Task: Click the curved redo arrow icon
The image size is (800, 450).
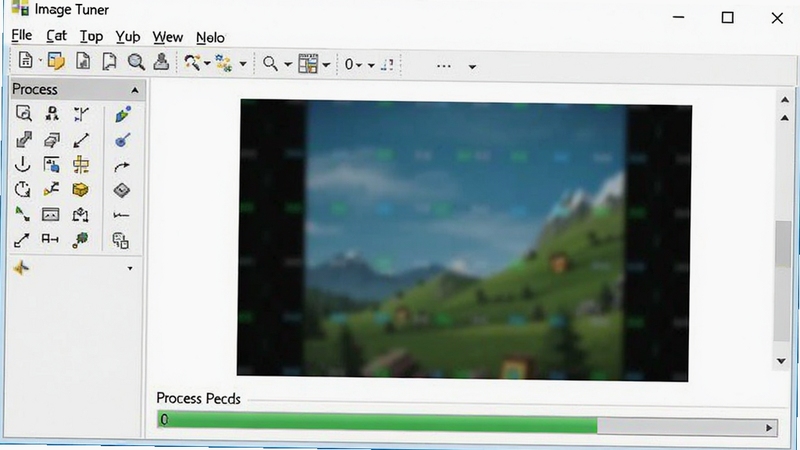Action: click(x=122, y=166)
